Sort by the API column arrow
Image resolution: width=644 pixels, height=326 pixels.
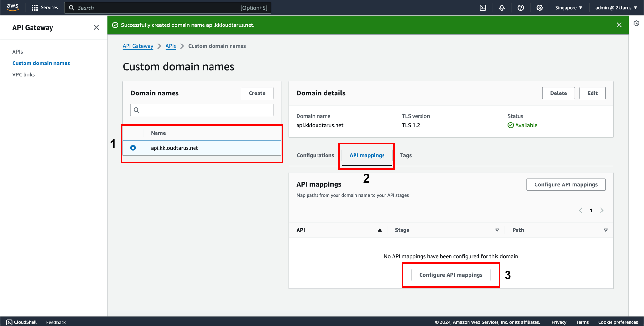coord(380,230)
